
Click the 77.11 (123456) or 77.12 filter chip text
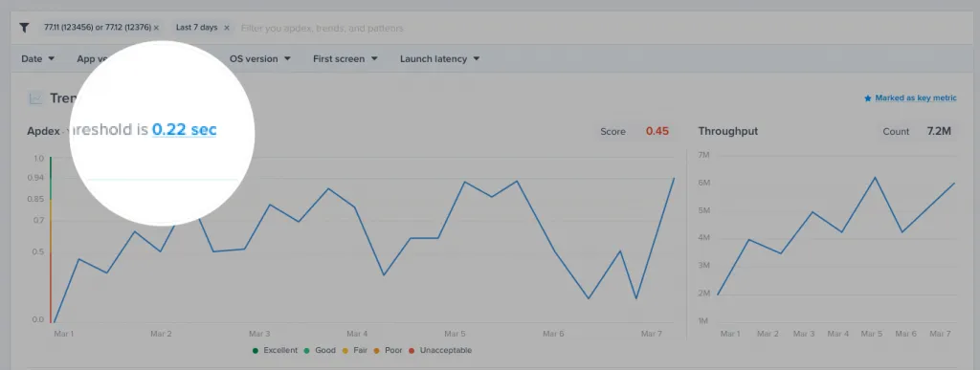(98, 28)
